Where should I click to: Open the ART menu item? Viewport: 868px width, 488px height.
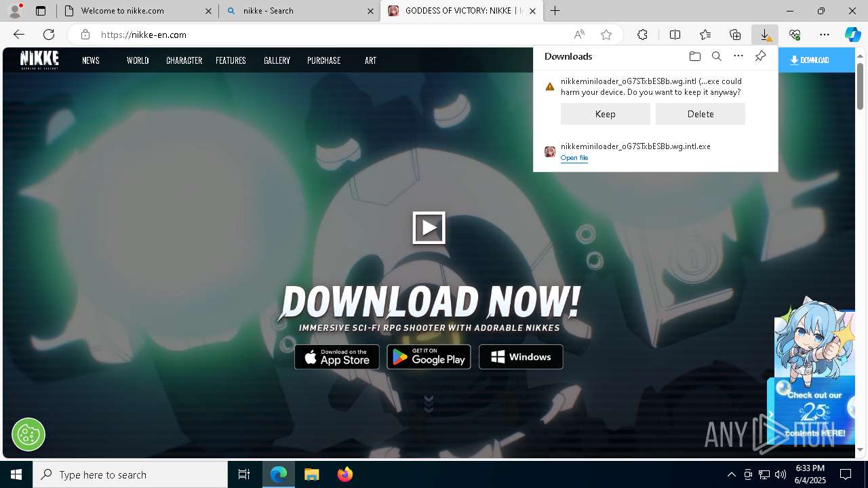[x=370, y=60]
